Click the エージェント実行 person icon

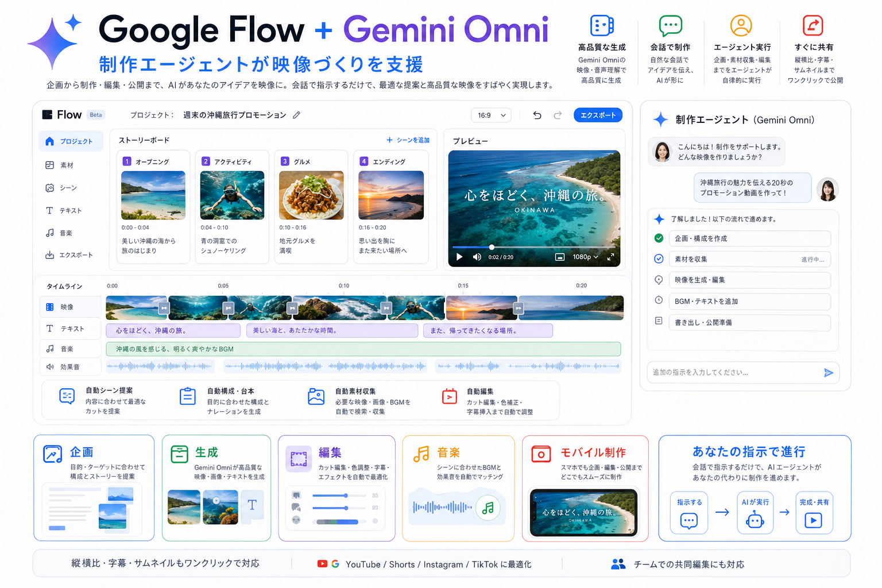(741, 26)
